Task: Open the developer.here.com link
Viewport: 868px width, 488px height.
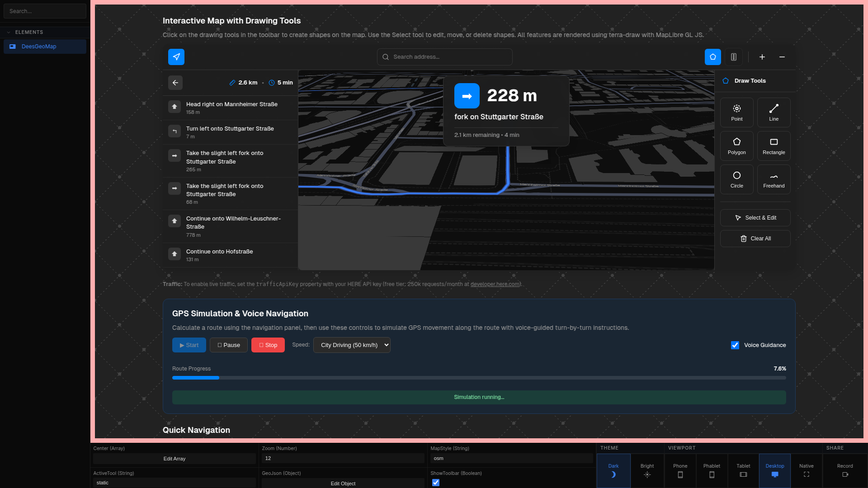Action: point(495,284)
